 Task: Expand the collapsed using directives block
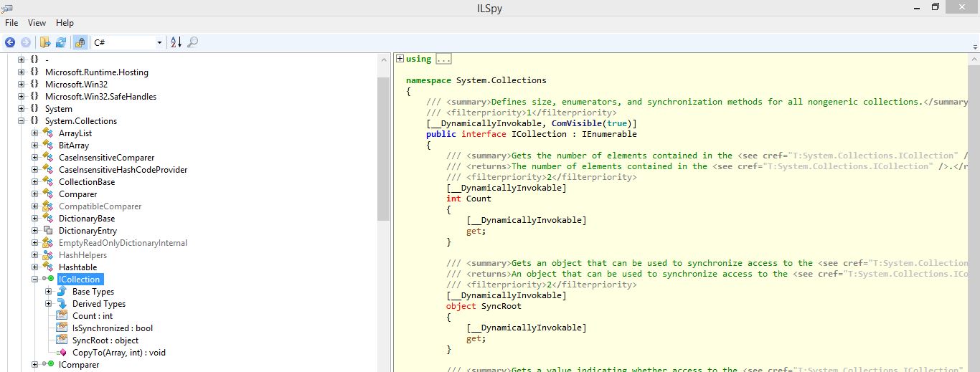pyautogui.click(x=400, y=59)
